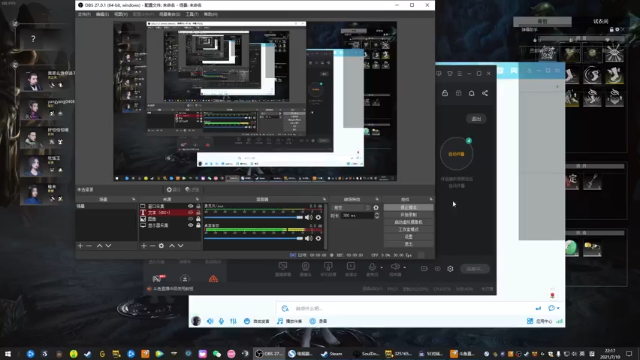Mute the 桌面音频 speaker icon in mixer
Screen dimensions: 640x360
click(309, 238)
